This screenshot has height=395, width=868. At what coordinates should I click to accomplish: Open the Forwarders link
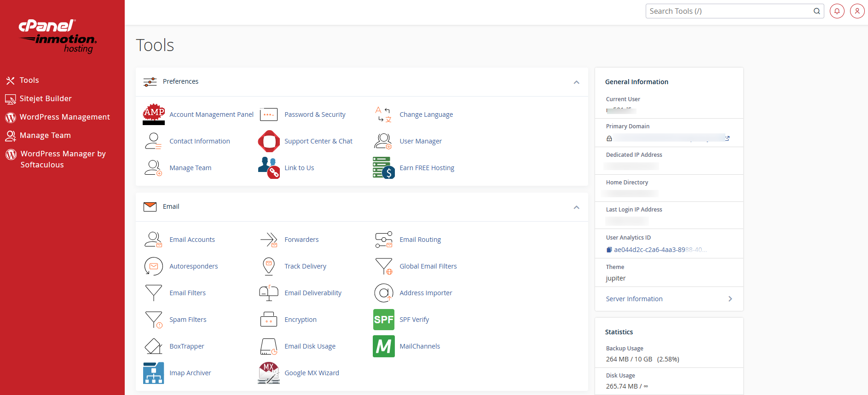pyautogui.click(x=301, y=240)
